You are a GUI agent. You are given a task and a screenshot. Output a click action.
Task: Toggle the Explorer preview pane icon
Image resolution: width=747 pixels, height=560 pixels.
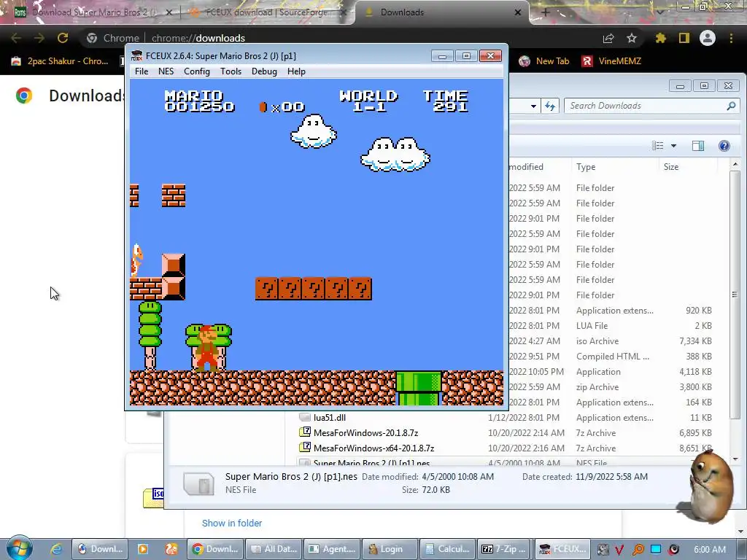[x=698, y=146]
